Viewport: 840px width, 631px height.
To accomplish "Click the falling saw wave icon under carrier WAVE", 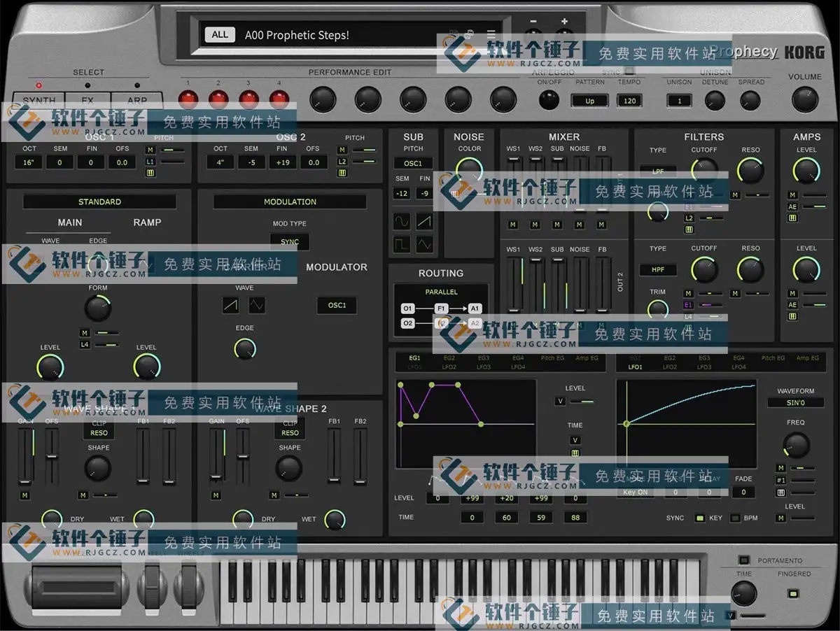I will tap(256, 305).
